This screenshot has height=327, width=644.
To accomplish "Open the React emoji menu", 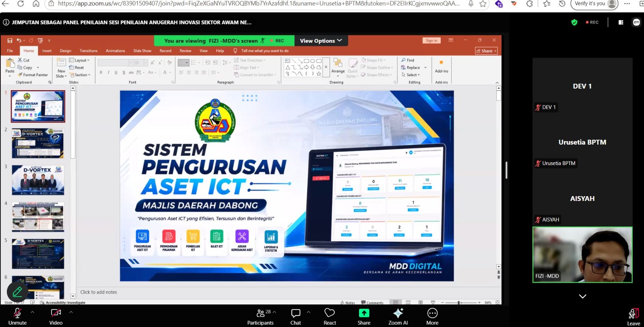I will point(330,317).
